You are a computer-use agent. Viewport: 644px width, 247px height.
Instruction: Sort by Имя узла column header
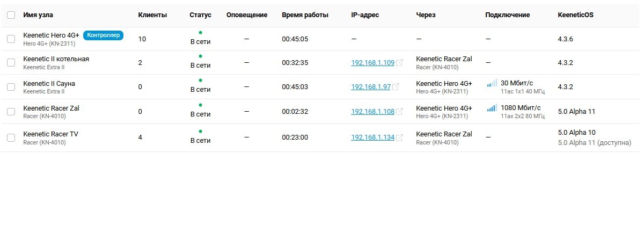pos(38,15)
